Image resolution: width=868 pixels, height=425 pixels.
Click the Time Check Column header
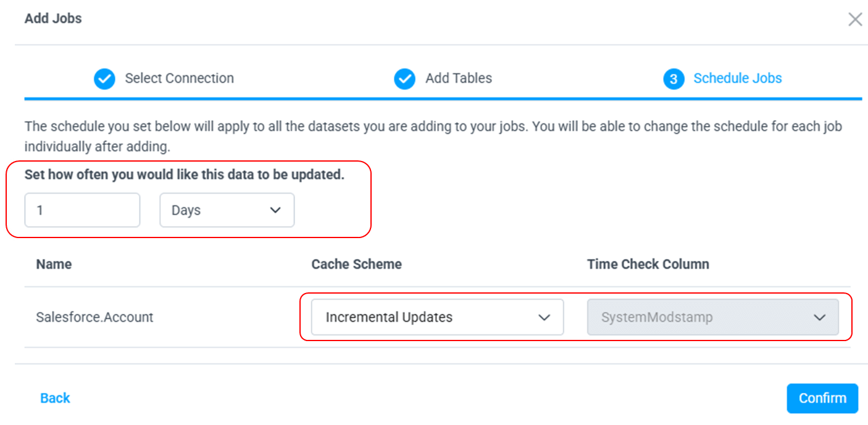(648, 264)
